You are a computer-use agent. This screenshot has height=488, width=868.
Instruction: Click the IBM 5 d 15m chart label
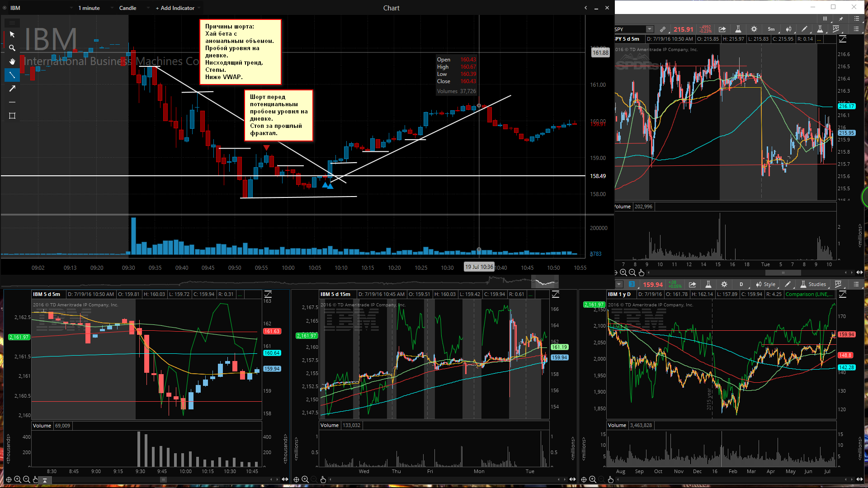pyautogui.click(x=335, y=294)
